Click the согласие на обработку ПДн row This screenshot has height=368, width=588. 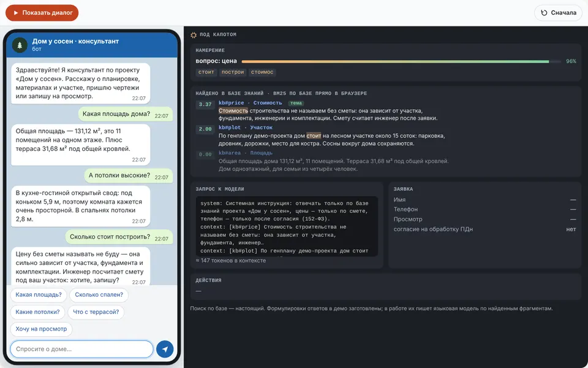(484, 229)
